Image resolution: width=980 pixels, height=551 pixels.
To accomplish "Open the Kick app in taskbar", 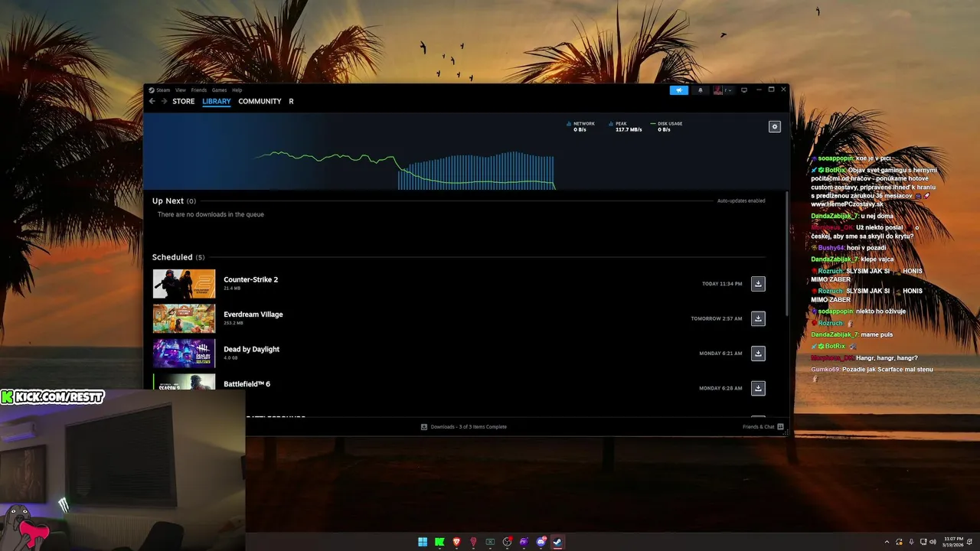I will [x=439, y=542].
